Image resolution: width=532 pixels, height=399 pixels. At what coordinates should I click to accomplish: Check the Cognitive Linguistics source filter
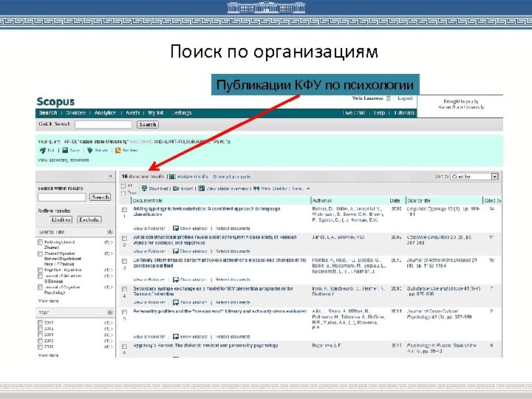point(40,270)
